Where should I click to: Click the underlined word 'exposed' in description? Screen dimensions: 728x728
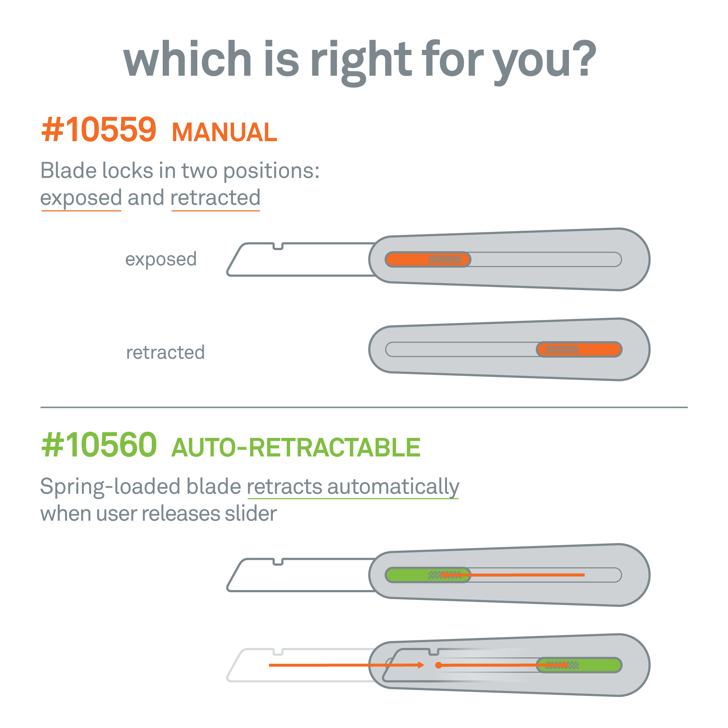pos(81,198)
